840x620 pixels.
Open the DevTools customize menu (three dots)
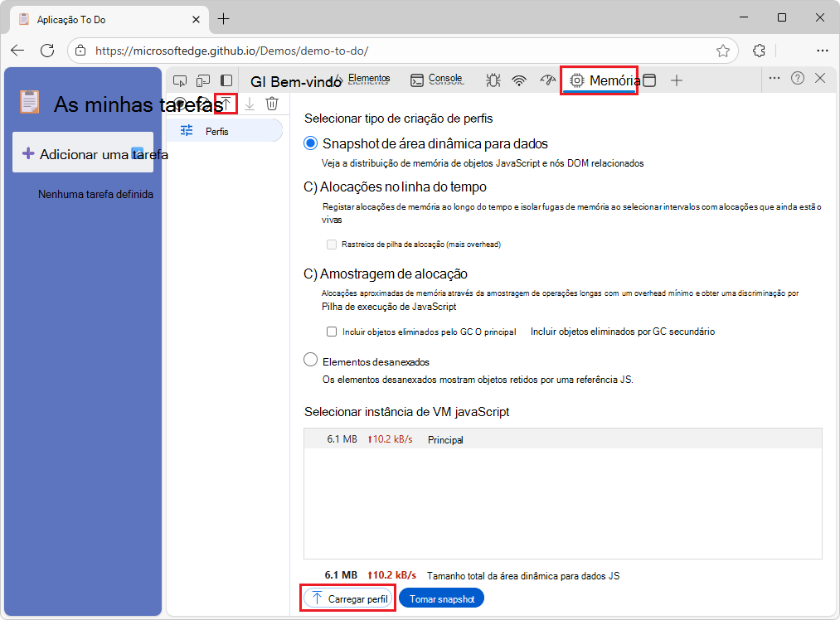(x=774, y=80)
